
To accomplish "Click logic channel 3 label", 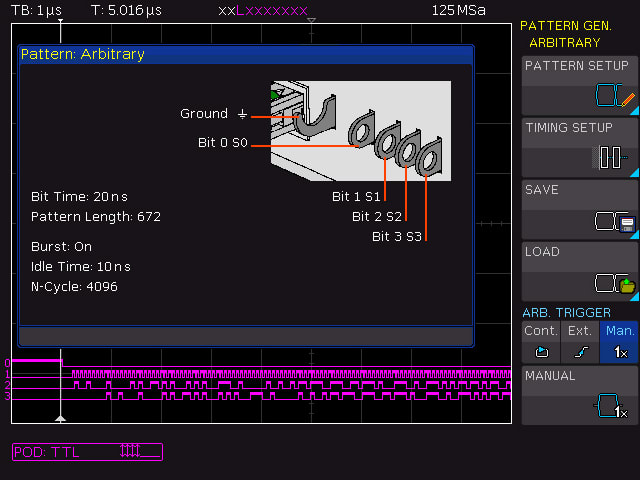I will point(7,396).
